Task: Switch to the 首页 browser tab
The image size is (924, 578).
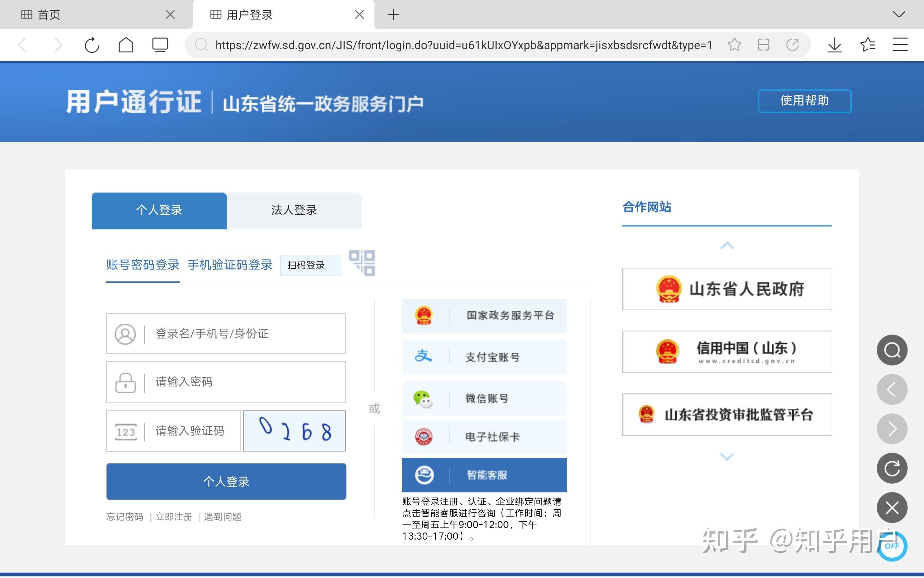Action: (x=96, y=15)
